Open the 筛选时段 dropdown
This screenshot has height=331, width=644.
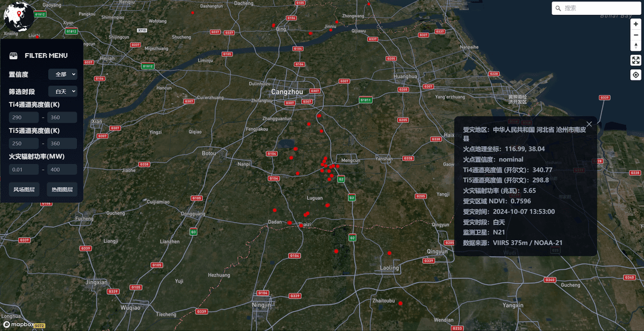pos(63,91)
